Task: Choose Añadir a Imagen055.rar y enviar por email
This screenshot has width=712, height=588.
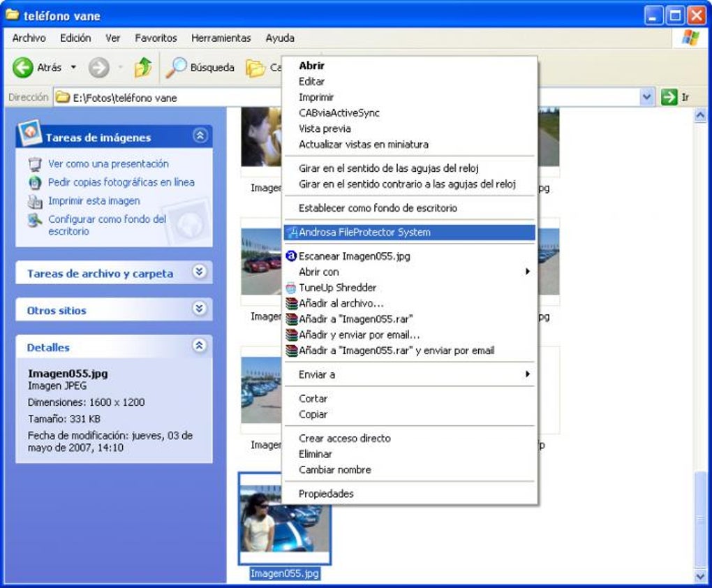Action: 409,351
